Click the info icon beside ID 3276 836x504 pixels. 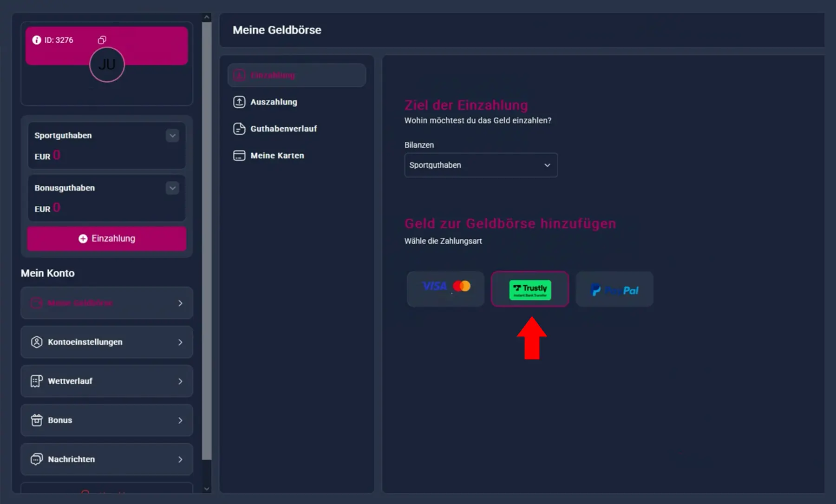(x=37, y=40)
